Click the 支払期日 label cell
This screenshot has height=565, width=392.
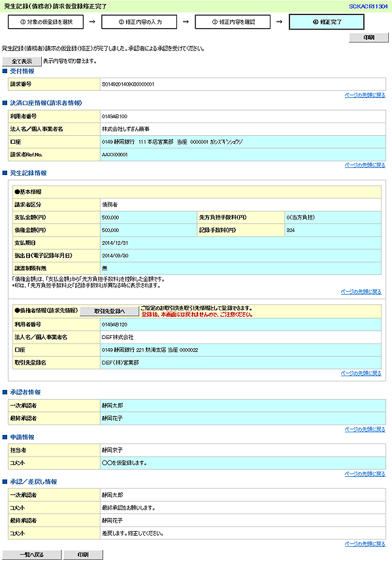[56, 243]
